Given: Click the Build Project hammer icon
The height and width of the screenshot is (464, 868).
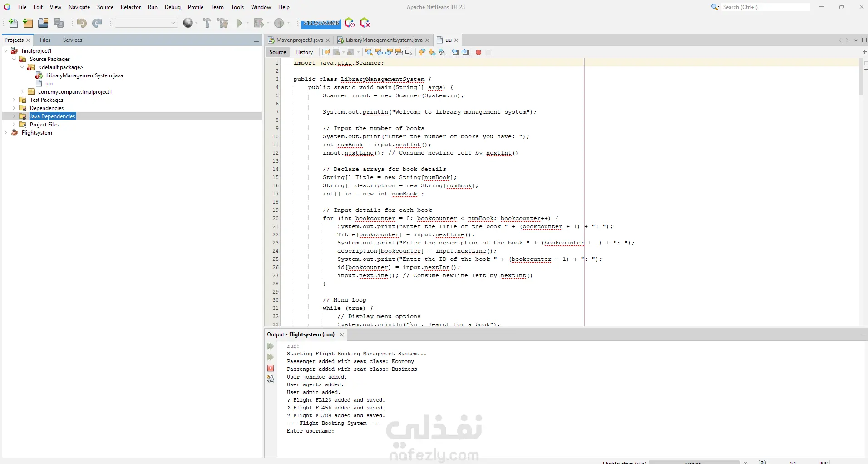Looking at the screenshot, I should (x=207, y=23).
